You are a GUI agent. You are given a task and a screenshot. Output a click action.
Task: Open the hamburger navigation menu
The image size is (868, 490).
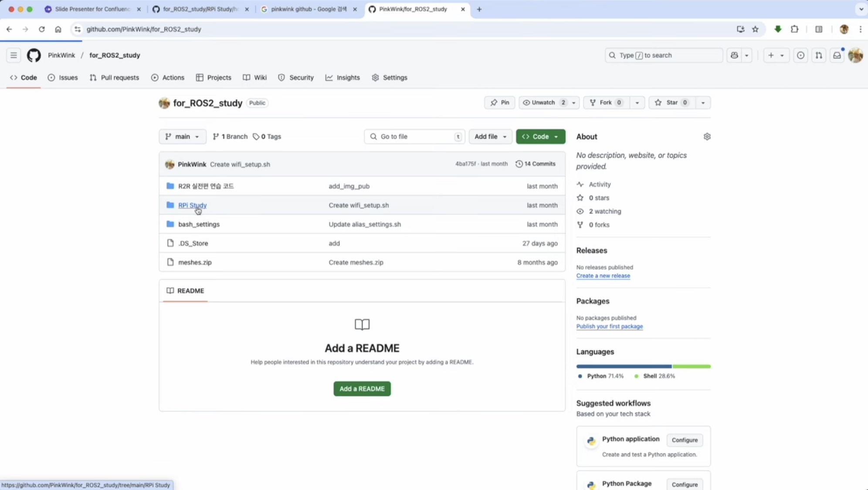14,55
